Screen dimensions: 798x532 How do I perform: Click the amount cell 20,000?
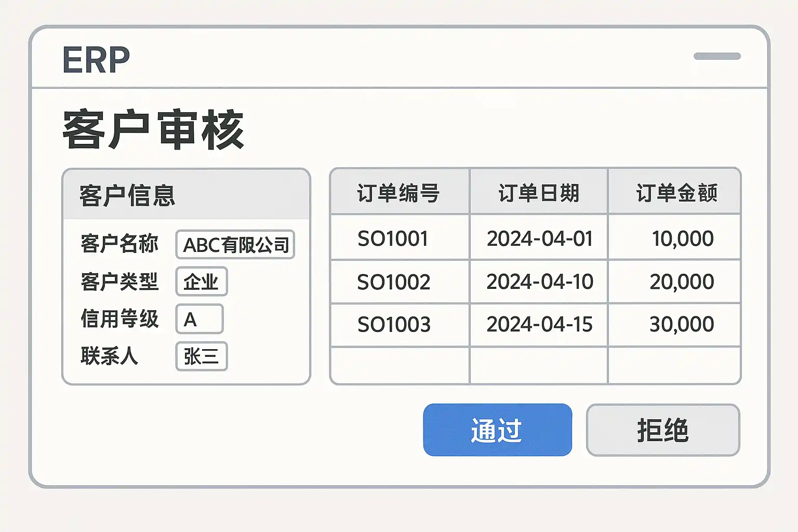[x=682, y=282]
